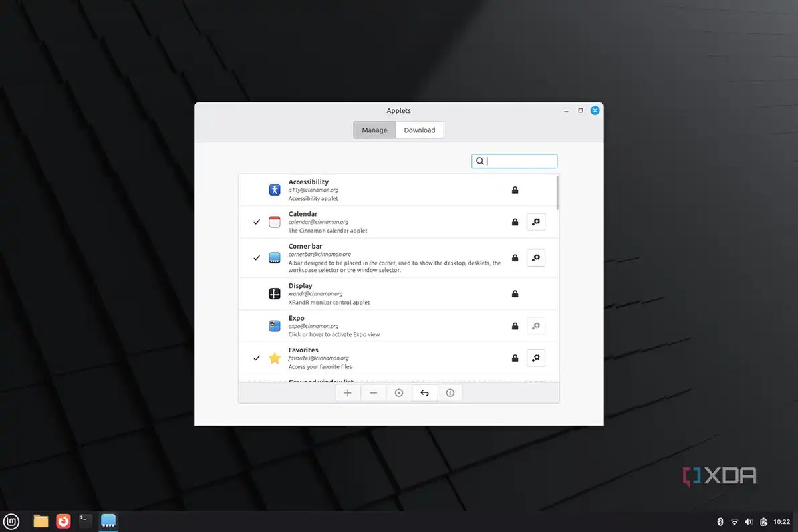Click the reset all arrow button
Screen dimensions: 798x532
coord(424,393)
